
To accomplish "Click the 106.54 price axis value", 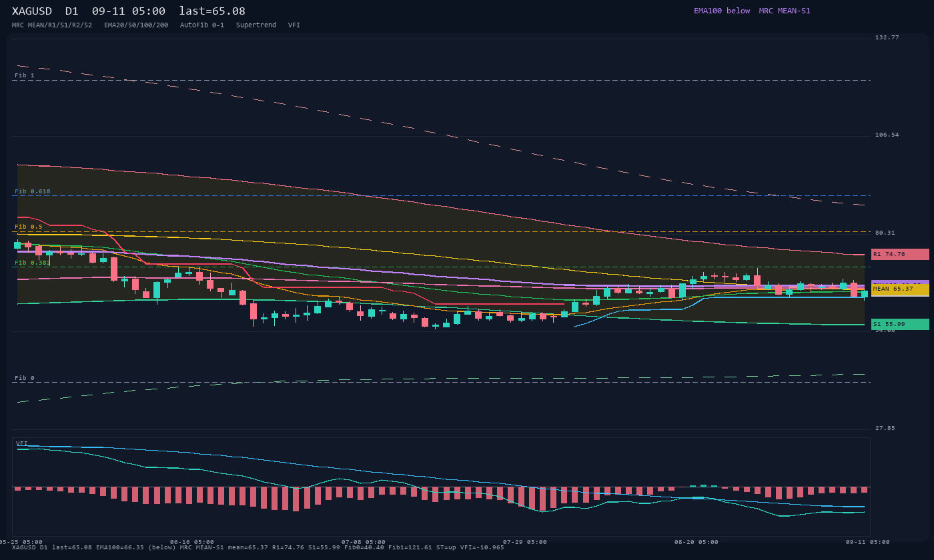I will [887, 135].
